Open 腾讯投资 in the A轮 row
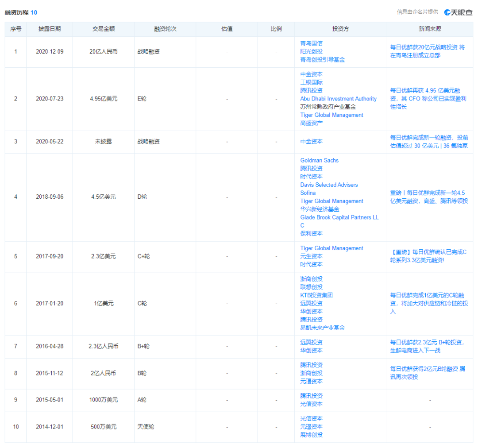The image size is (478, 448). [311, 396]
